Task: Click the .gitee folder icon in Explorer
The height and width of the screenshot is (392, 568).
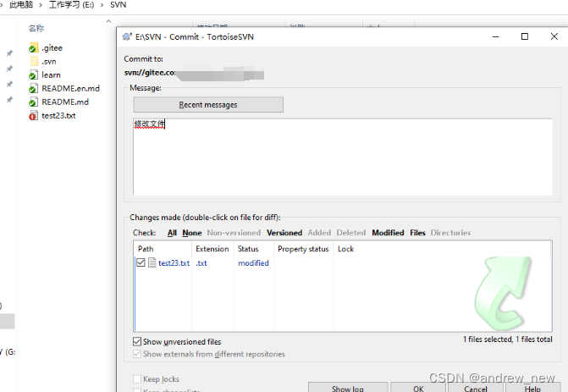Action: click(33, 47)
